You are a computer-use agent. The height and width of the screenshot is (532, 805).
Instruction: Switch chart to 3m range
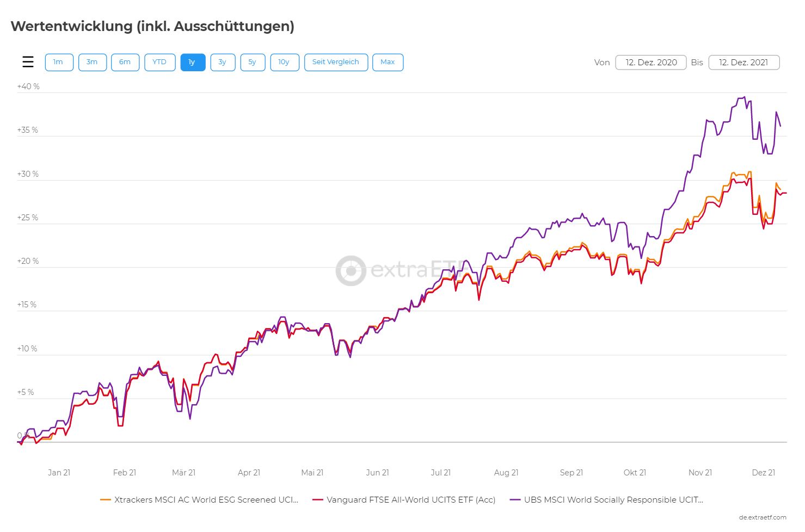92,62
